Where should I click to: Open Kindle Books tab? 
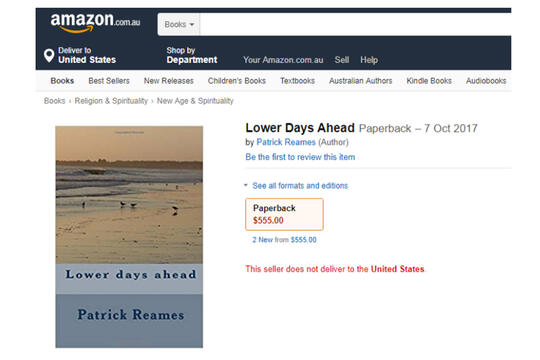click(x=429, y=81)
